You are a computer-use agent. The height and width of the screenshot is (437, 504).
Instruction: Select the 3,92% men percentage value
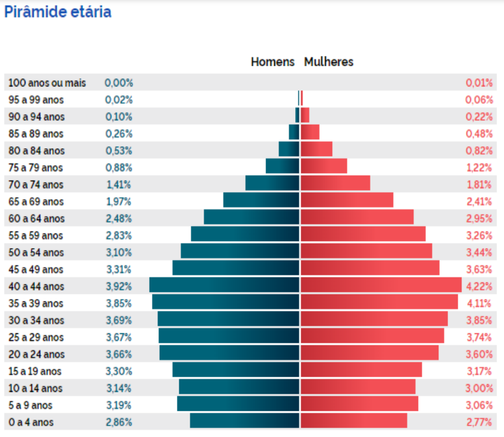tap(119, 286)
